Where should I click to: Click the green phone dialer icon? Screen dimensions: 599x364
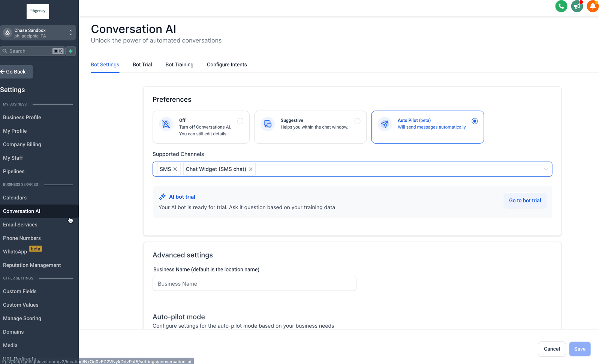click(561, 6)
